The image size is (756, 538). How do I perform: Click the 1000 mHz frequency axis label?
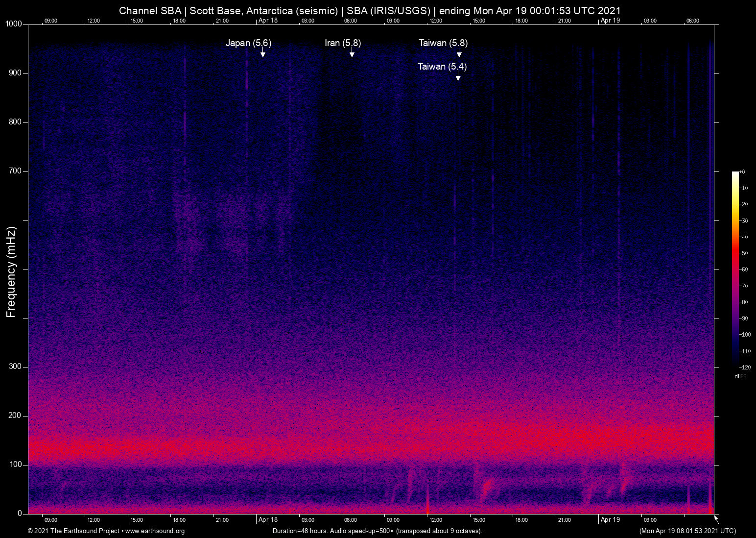(x=13, y=24)
